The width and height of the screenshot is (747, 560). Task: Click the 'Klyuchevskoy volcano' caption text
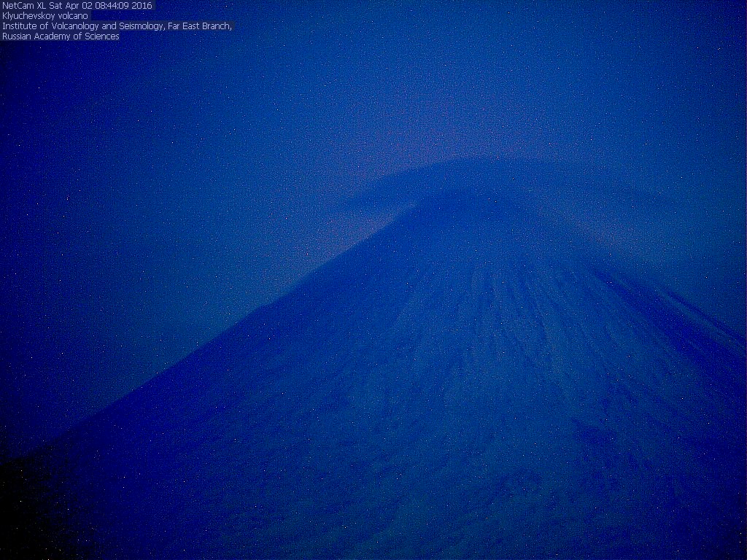[45, 16]
